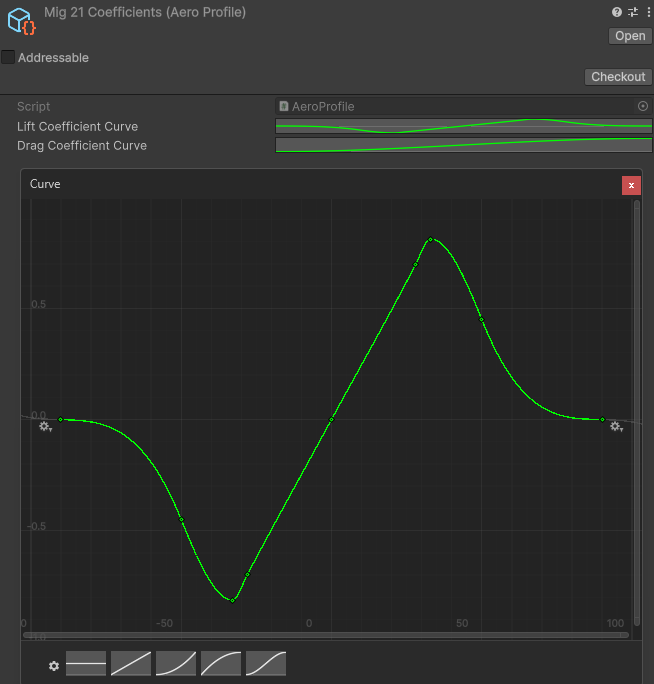Click the ScriptableObject asset icon
The height and width of the screenshot is (684, 654).
click(21, 21)
